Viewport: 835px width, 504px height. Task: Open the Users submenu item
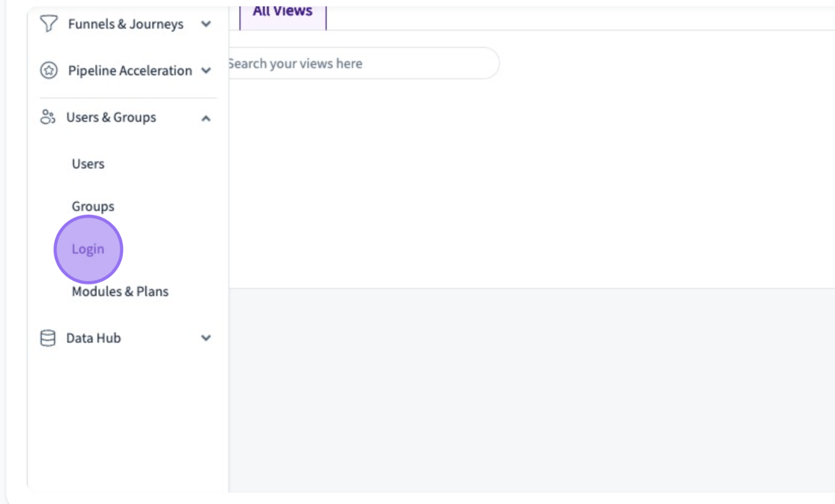click(x=88, y=164)
